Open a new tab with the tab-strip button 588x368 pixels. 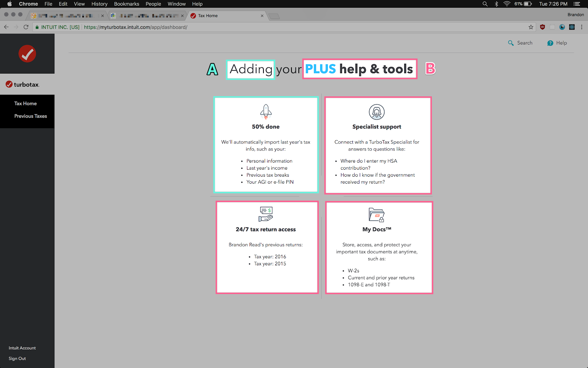(x=274, y=16)
